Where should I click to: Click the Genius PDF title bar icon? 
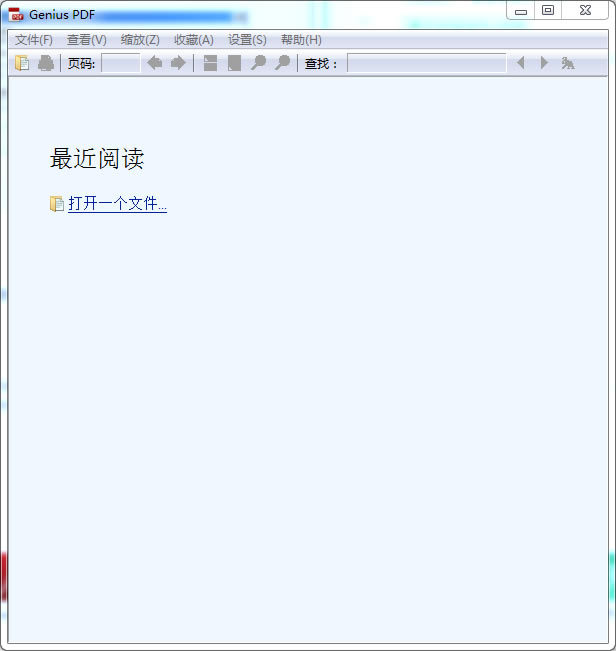point(16,15)
